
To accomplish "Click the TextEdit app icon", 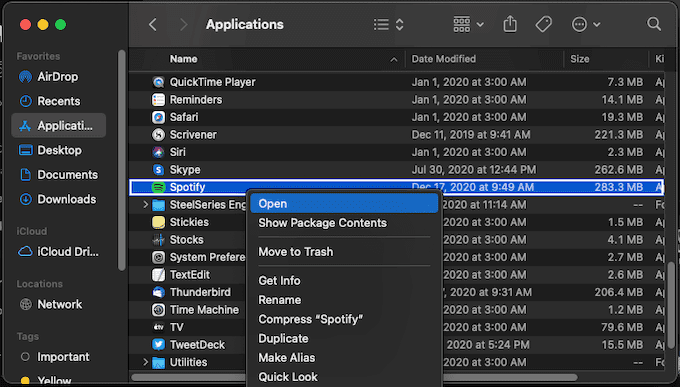I will click(x=158, y=275).
